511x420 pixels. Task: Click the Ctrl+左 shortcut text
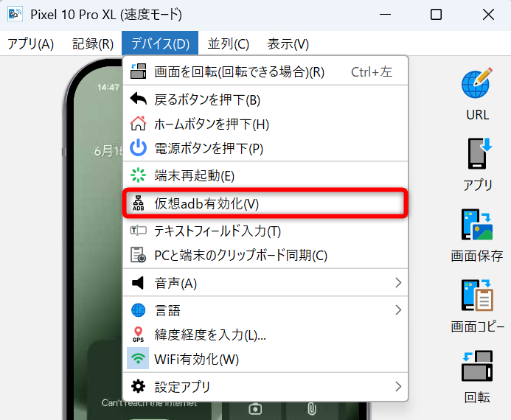pos(372,71)
